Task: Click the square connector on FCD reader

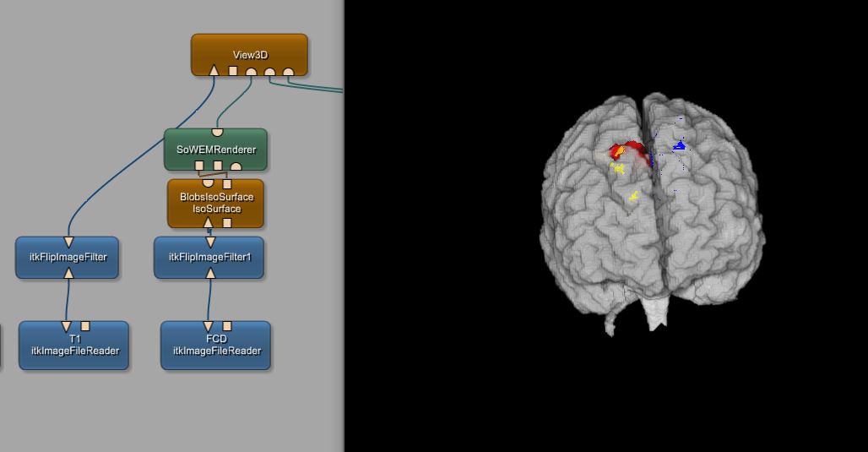Action: coord(227,326)
